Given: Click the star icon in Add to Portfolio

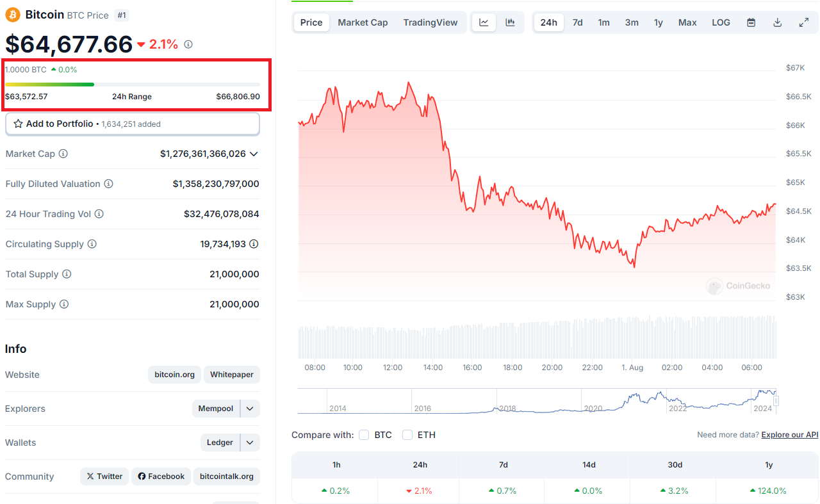Looking at the screenshot, I should click(x=18, y=124).
